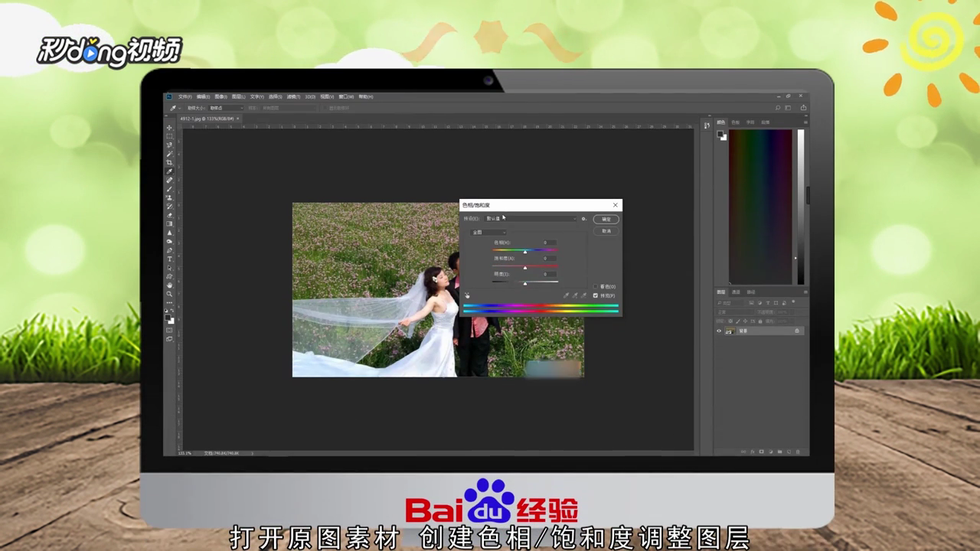Image resolution: width=980 pixels, height=551 pixels.
Task: Select the Move tool in Photoshop toolbar
Action: [169, 128]
